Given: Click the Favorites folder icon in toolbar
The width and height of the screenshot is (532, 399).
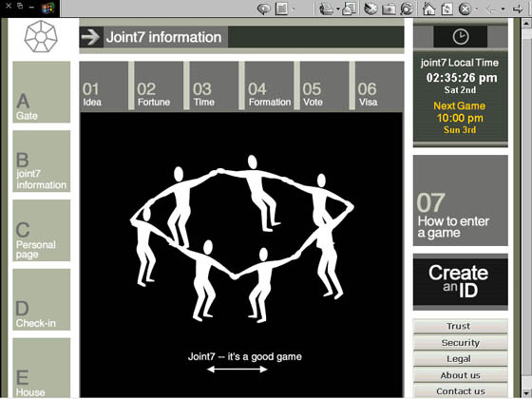Looking at the screenshot, I should click(389, 9).
